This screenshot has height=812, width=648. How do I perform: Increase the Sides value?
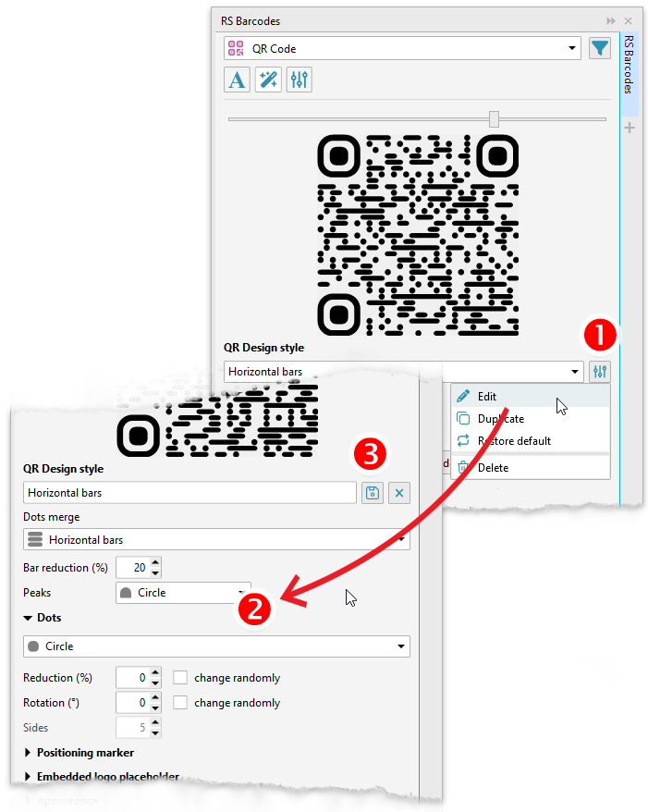(155, 722)
